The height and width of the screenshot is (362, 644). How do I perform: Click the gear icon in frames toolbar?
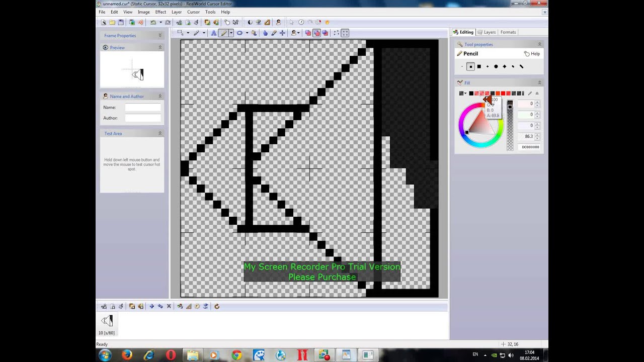[x=197, y=306]
